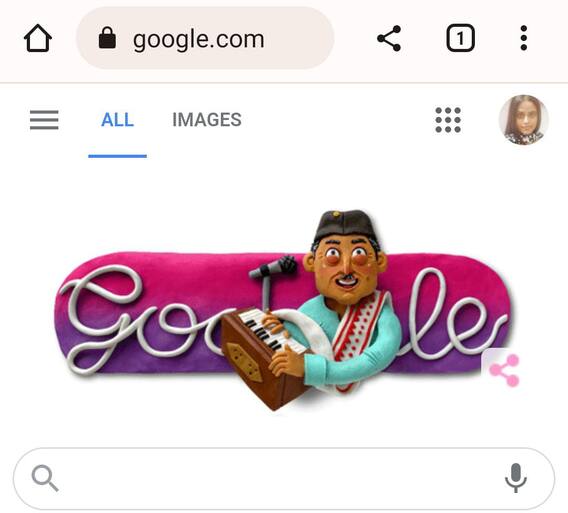This screenshot has width=568, height=513.
Task: Click the clay microphone stand in the Doodle
Action: tap(271, 283)
